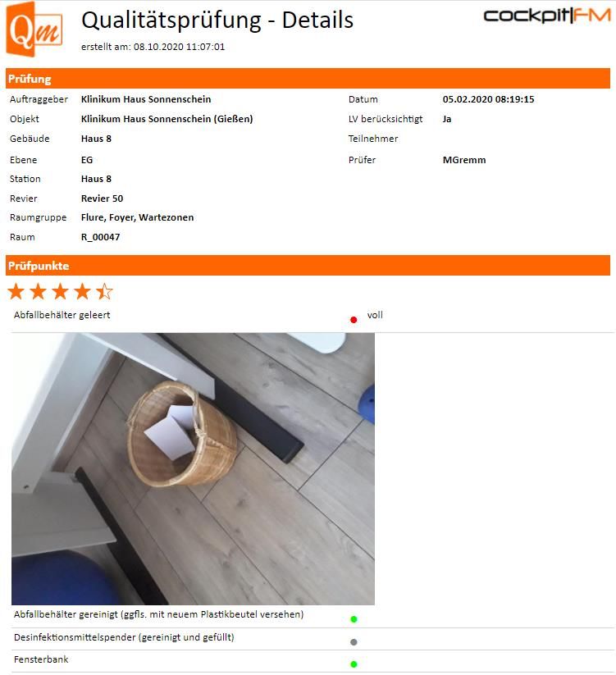Select the second rating star

tap(39, 291)
